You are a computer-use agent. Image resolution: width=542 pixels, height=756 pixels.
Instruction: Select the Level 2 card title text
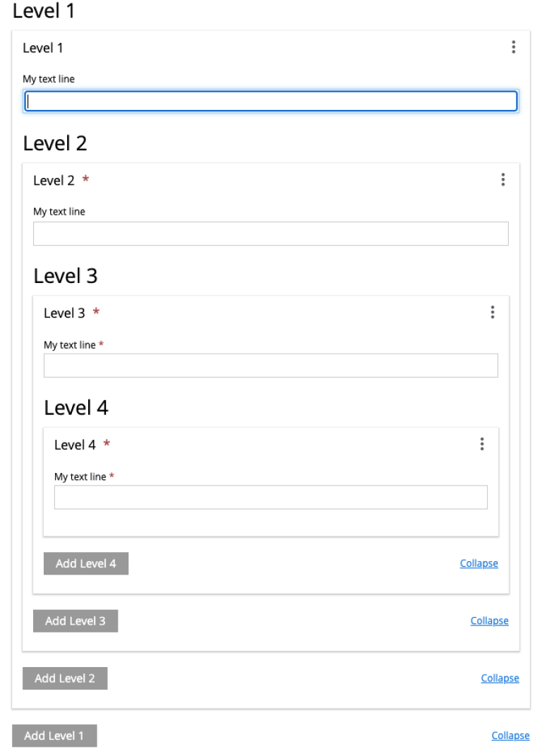tap(54, 180)
